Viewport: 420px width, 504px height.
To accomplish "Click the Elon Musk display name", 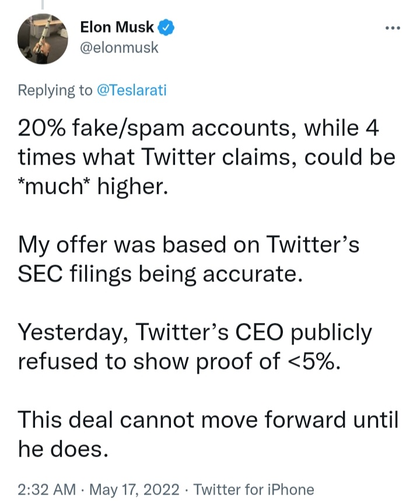I will pyautogui.click(x=117, y=27).
